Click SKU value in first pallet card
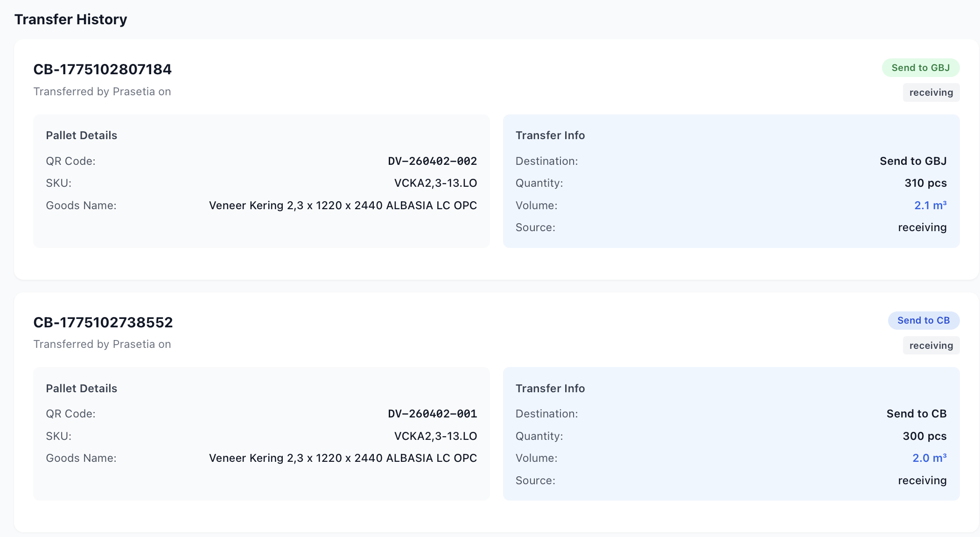980x537 pixels. coord(435,183)
